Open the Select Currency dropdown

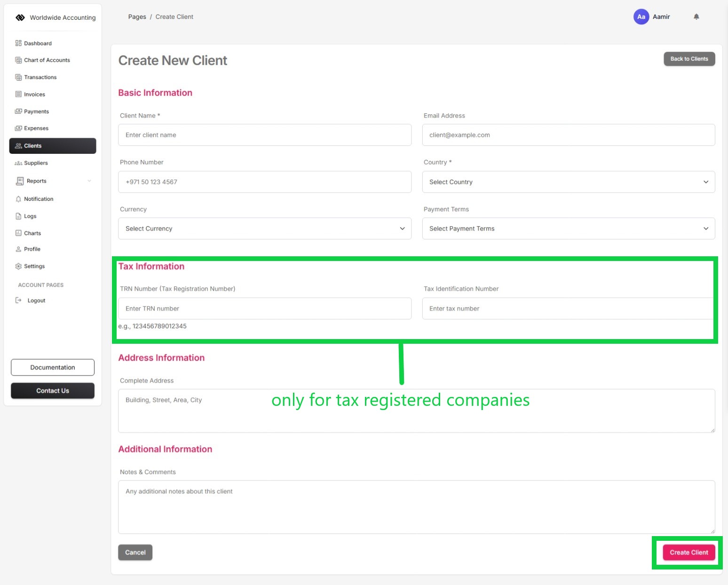click(264, 229)
